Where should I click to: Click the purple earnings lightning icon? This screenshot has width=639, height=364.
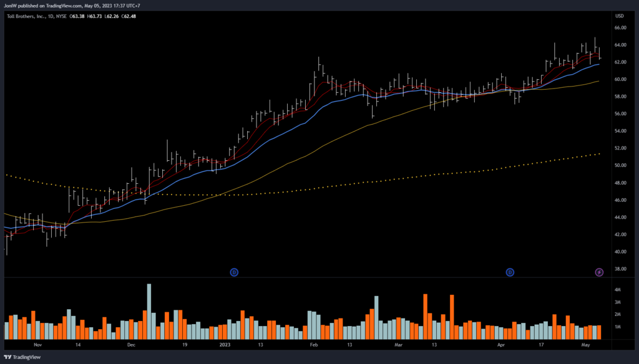click(599, 272)
